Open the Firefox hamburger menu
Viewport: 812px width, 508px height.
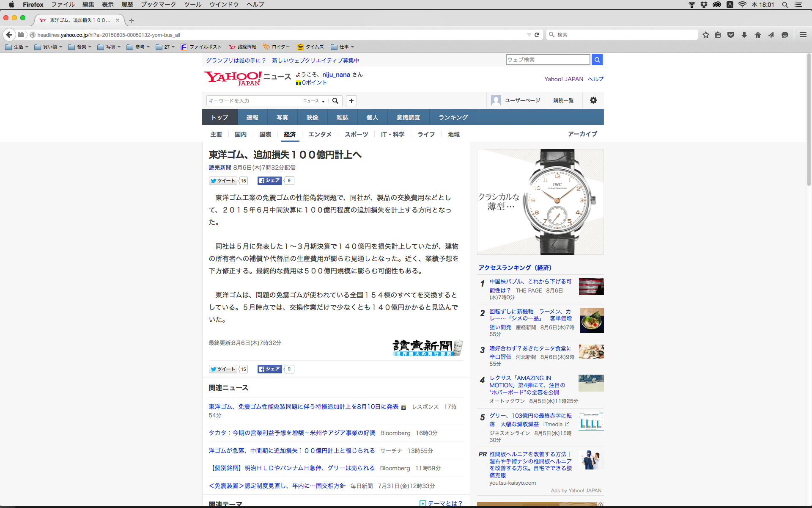pos(803,35)
